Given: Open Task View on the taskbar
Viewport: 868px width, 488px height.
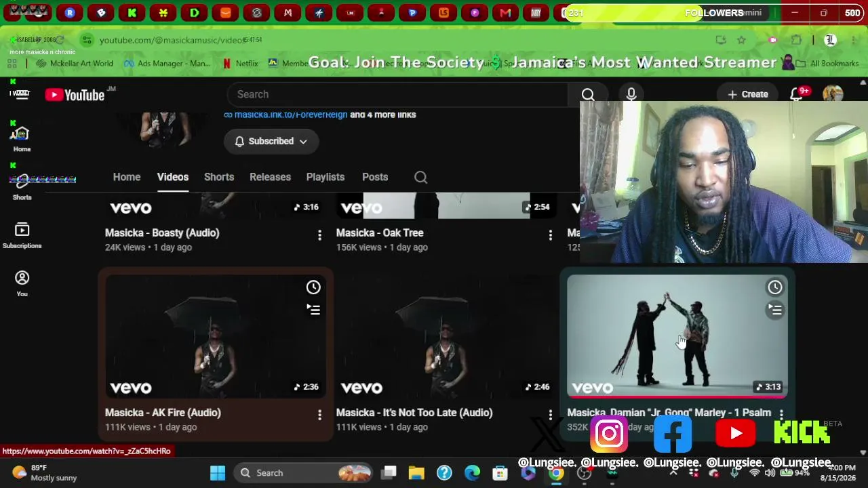Looking at the screenshot, I should tap(389, 473).
